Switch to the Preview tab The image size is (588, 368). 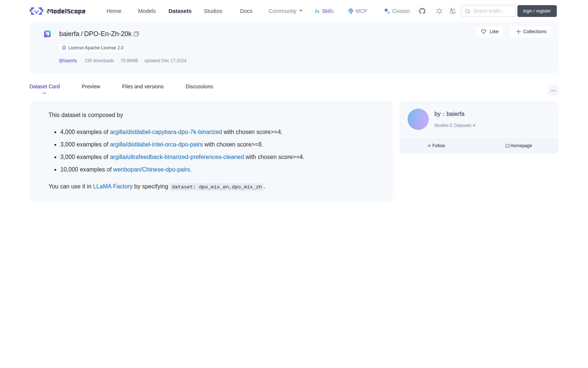(x=91, y=86)
